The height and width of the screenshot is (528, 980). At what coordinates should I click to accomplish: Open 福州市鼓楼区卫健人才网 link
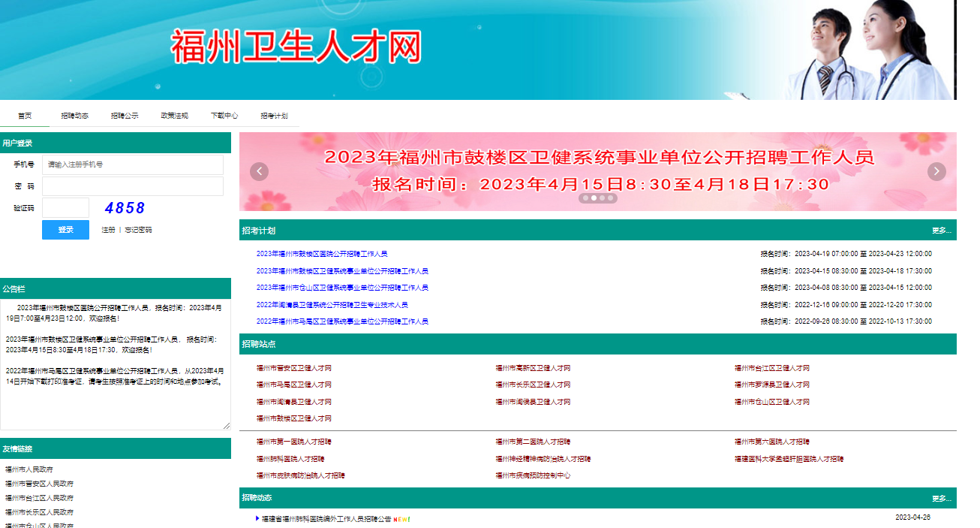(x=294, y=418)
